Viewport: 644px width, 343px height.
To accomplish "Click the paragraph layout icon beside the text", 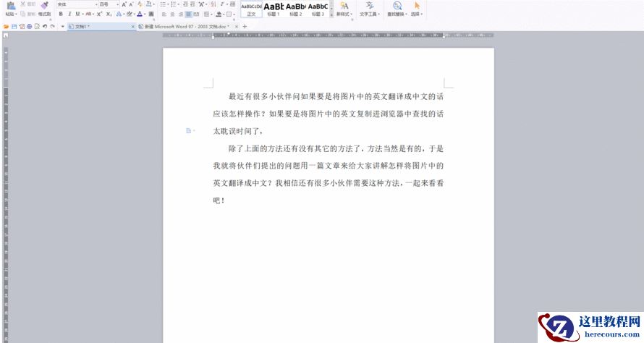I will [x=189, y=131].
